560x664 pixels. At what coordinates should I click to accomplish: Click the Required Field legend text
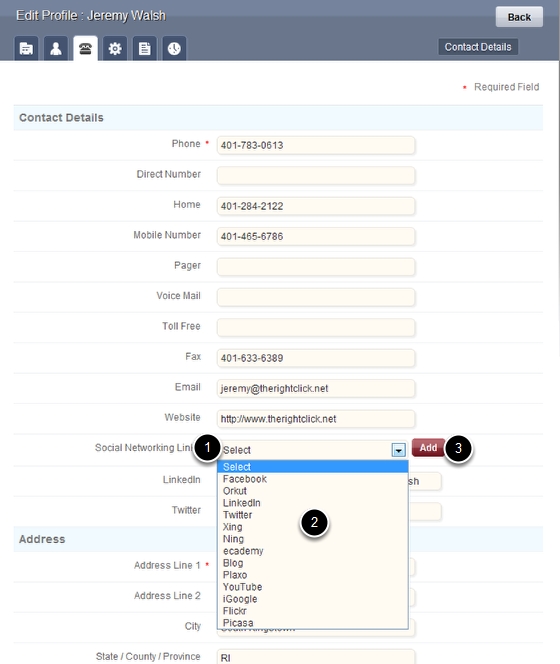point(506,87)
